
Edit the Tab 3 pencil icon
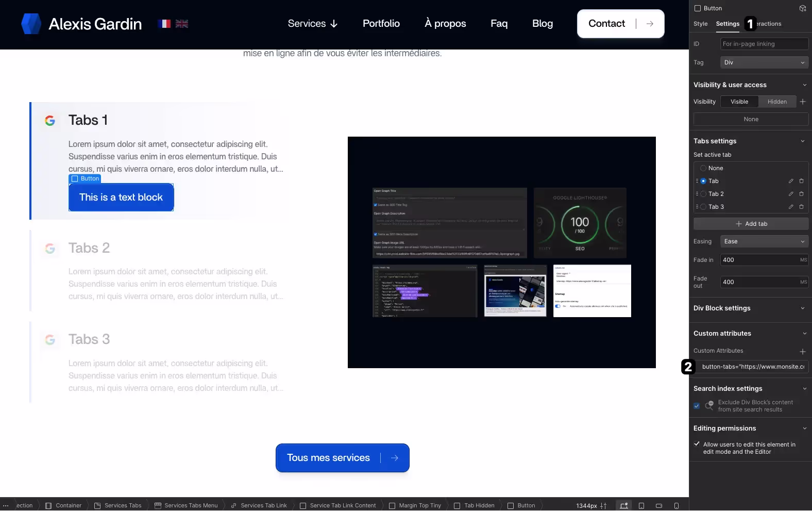tap(791, 207)
